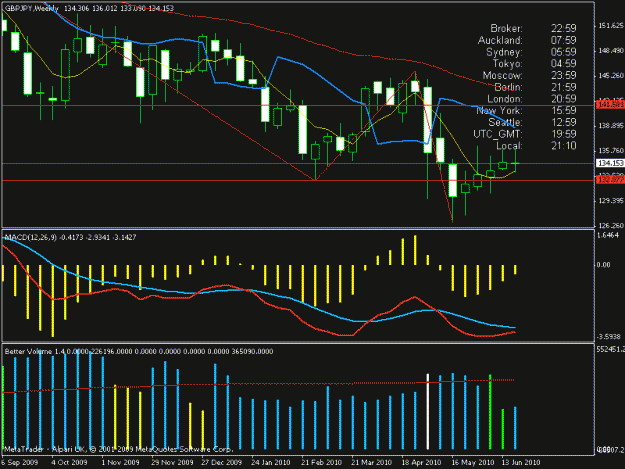Click the Auckland clock time 07:59
625x469 pixels.
(563, 40)
